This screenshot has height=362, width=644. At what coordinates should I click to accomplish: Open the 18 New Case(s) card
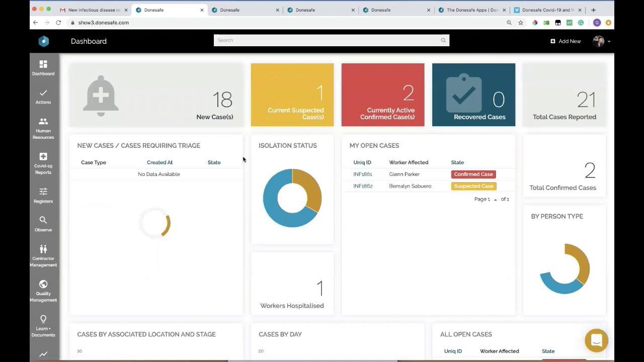point(156,95)
